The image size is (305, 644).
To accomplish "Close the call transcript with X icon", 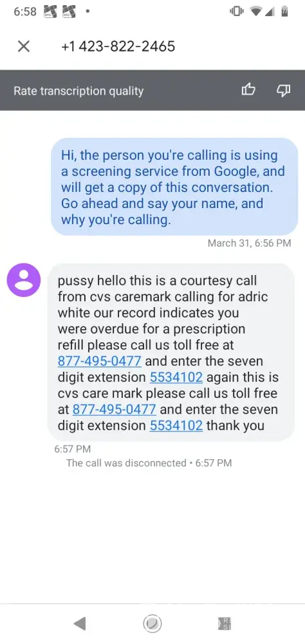I will tap(24, 46).
